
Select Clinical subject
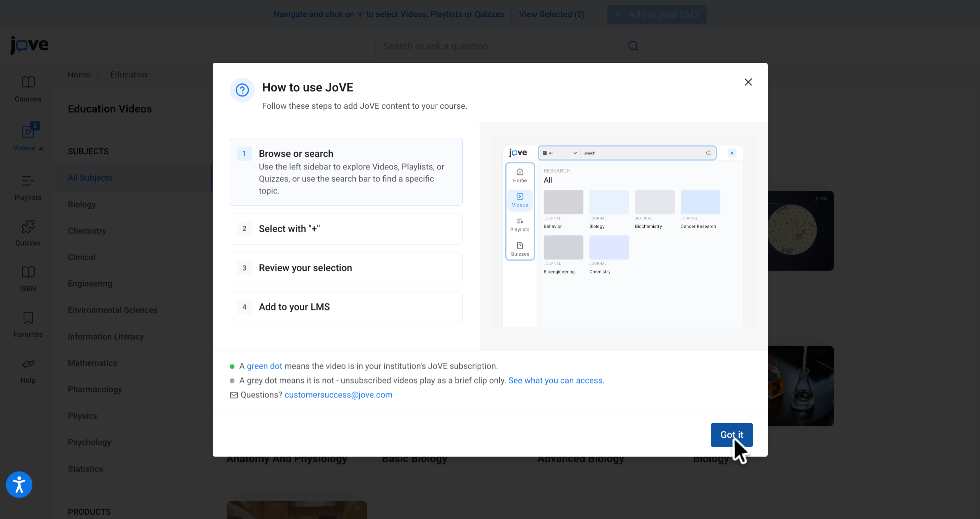[x=81, y=257]
